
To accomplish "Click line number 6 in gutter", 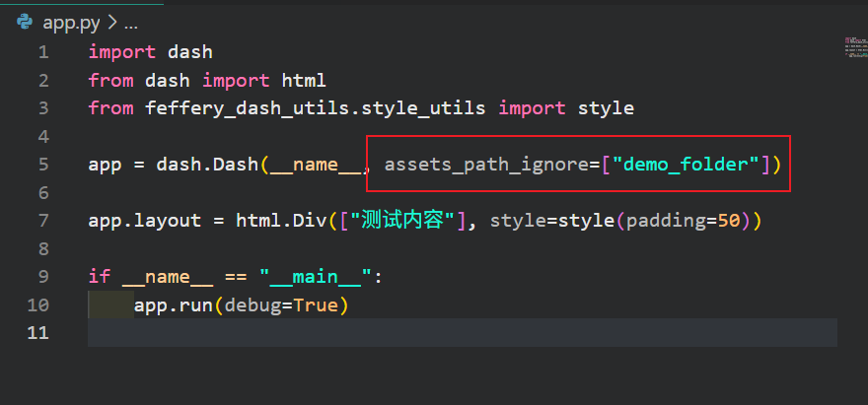I will pyautogui.click(x=43, y=192).
